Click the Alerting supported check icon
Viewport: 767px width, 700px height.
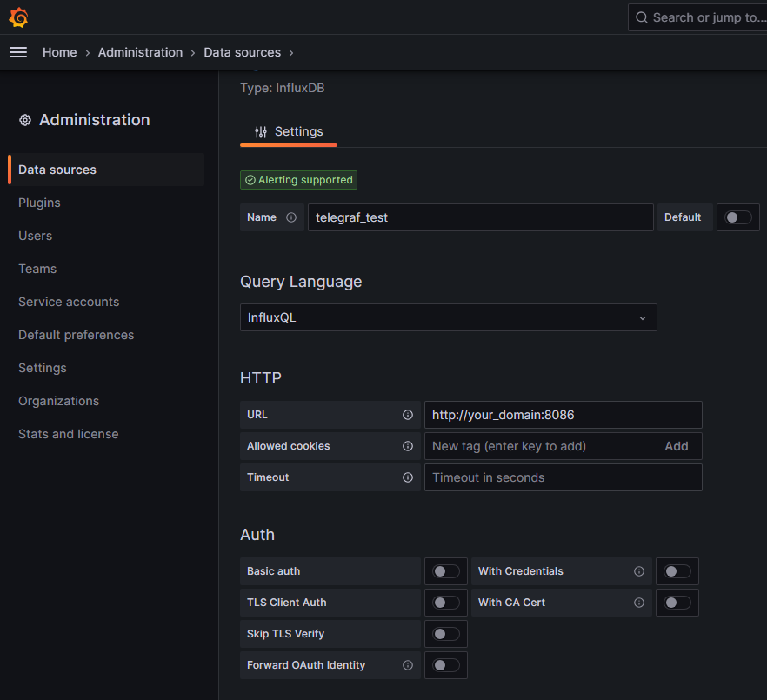(x=250, y=180)
